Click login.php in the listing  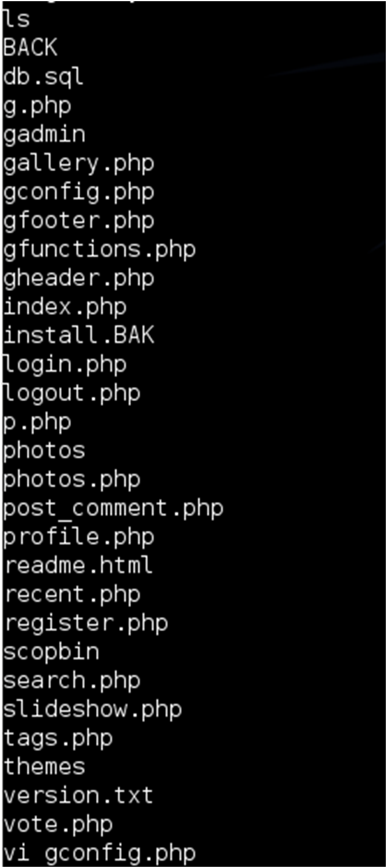64,365
